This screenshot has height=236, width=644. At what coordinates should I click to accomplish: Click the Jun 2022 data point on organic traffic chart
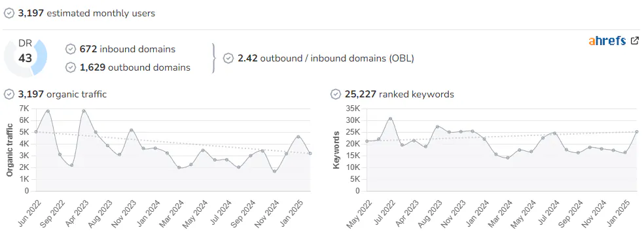36,132
